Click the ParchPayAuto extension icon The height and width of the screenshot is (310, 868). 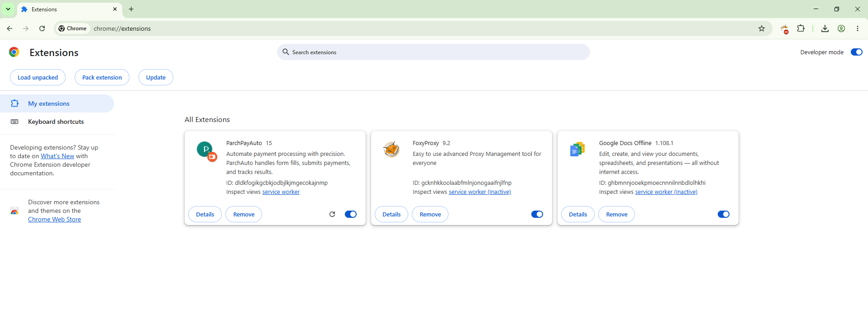[x=206, y=151]
